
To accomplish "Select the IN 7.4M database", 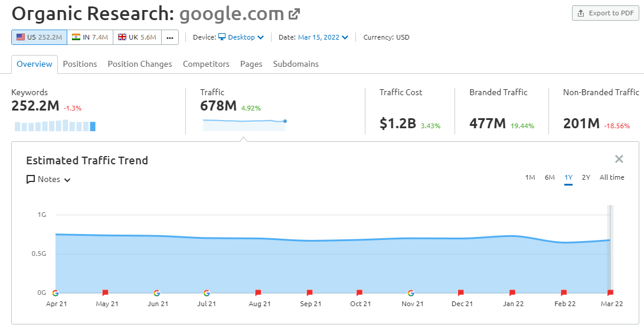I will [x=90, y=37].
